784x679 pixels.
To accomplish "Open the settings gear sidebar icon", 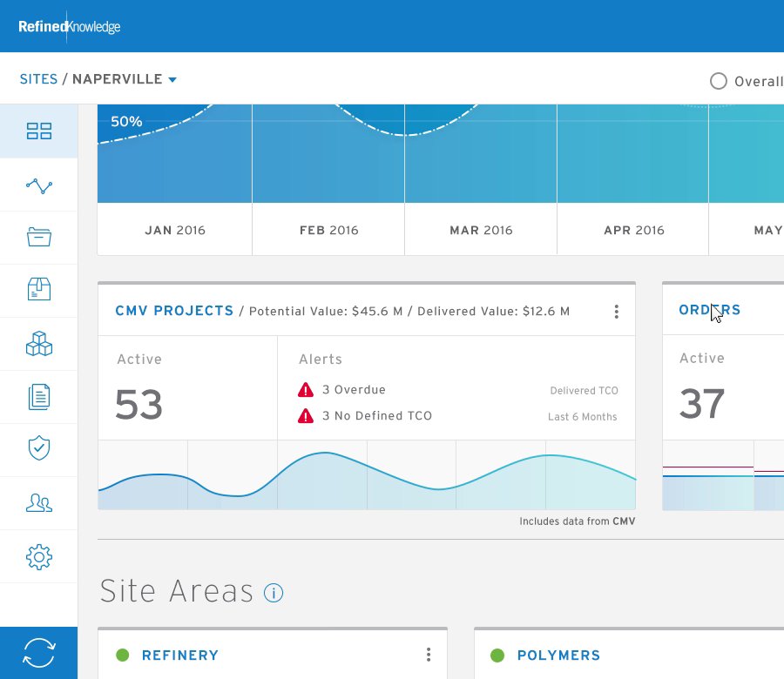I will point(39,556).
